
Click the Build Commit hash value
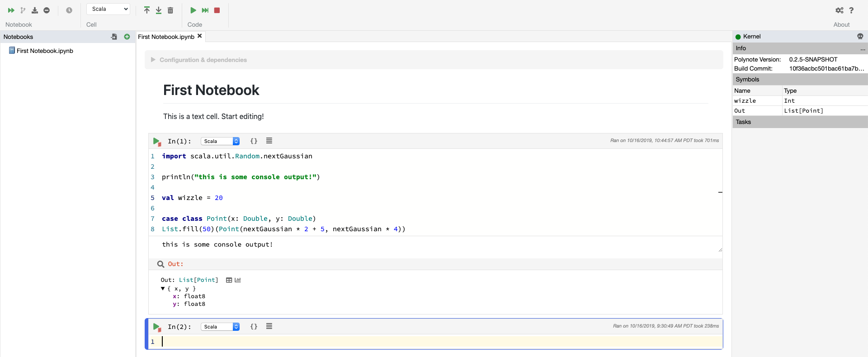click(x=827, y=68)
